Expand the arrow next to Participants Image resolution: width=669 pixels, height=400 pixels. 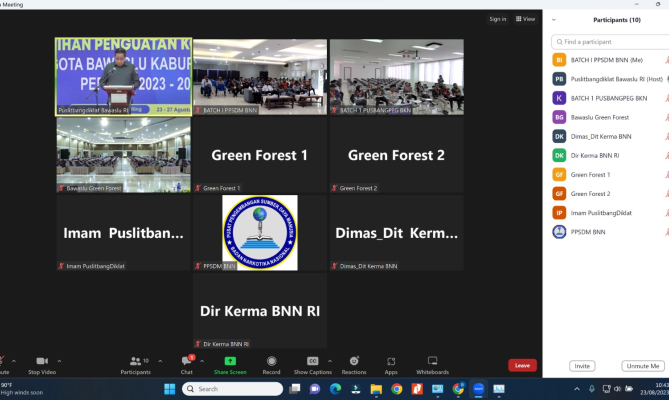[x=156, y=361]
